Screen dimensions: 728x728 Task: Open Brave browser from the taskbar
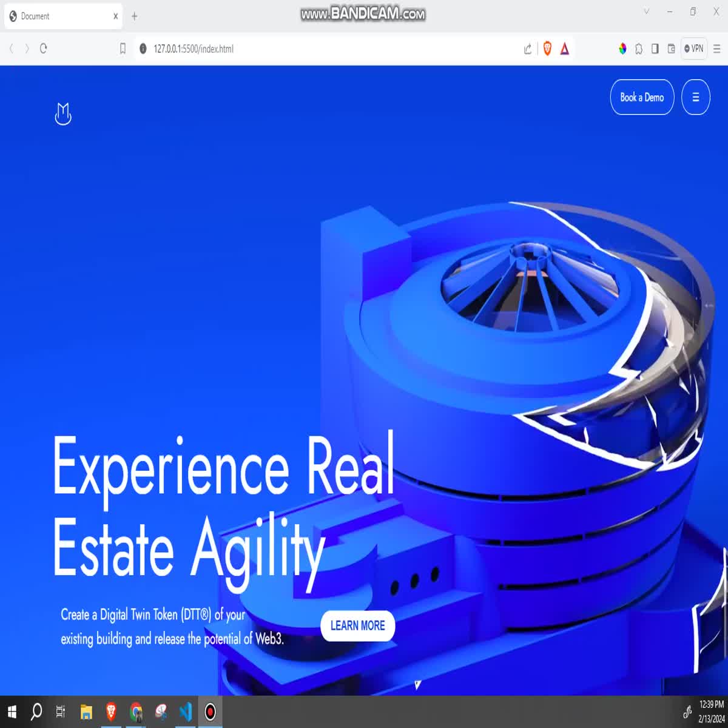point(111,712)
